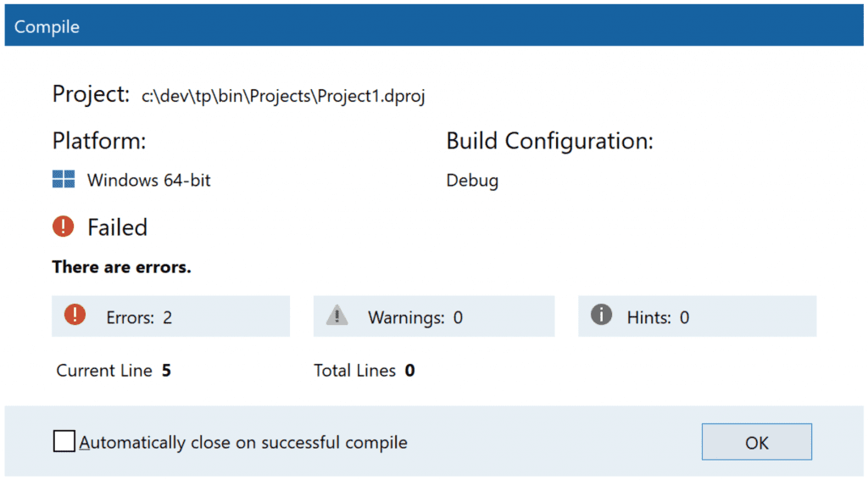Viewport: 868px width, 481px height.
Task: Click the Current Line value 5
Action: pos(166,370)
